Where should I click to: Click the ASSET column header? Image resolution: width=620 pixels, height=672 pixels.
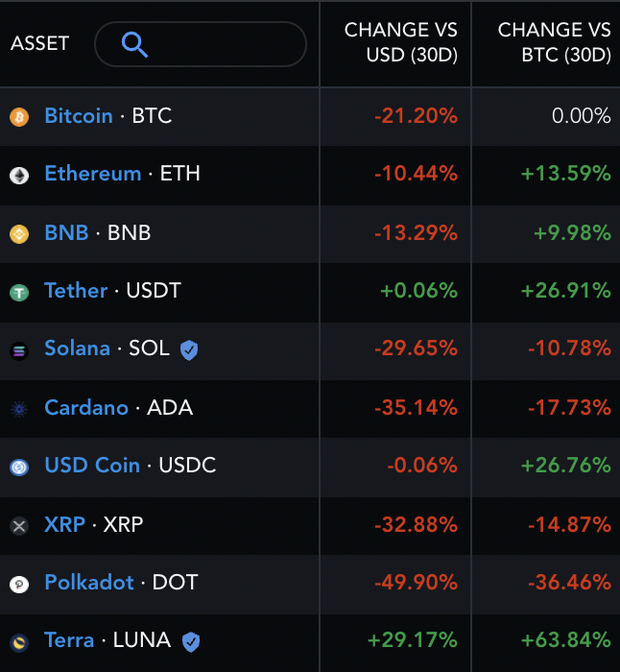point(40,44)
